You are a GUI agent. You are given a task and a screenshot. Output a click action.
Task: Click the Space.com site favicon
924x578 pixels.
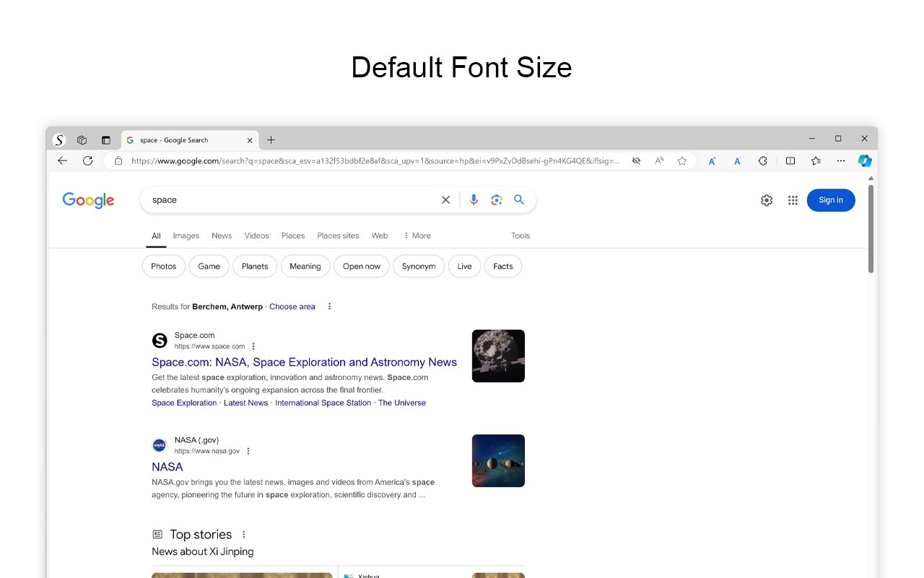[160, 340]
